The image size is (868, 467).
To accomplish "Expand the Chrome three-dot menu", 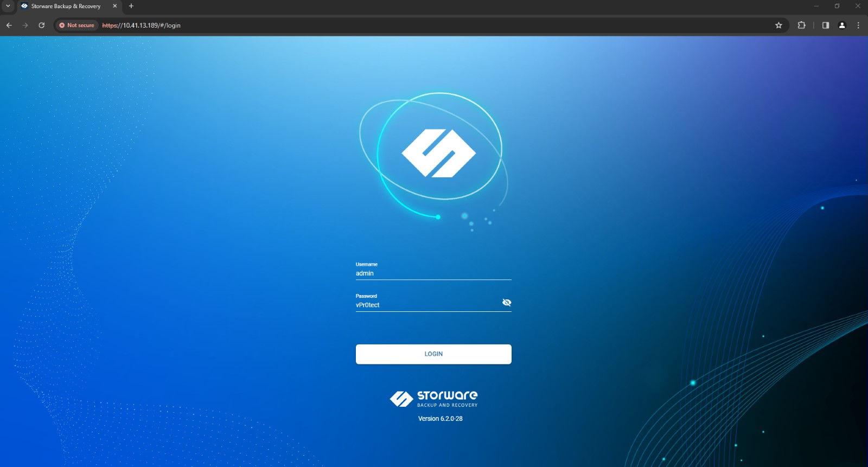I will 858,25.
